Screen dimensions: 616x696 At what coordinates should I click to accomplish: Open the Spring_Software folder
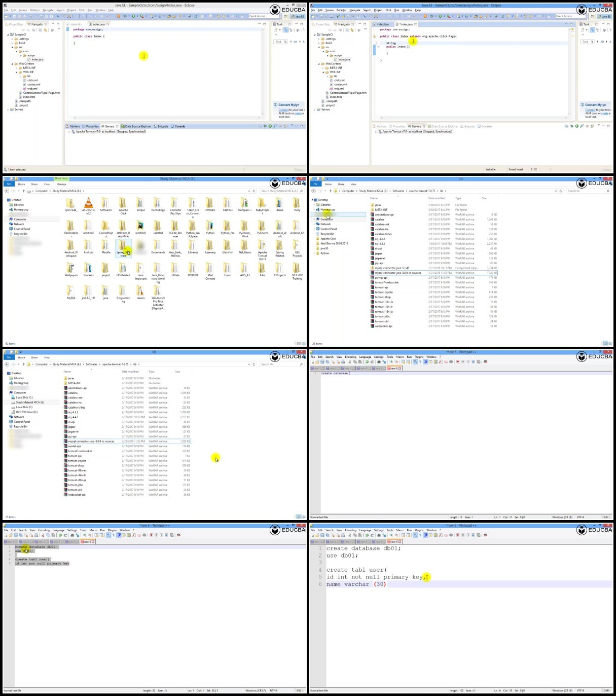(123, 248)
